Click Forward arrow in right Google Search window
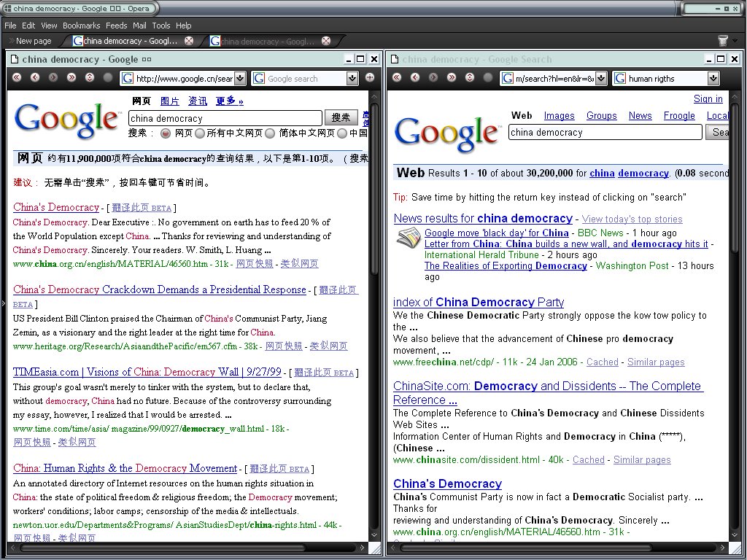Viewport: 747px width, 560px height. 433,77
